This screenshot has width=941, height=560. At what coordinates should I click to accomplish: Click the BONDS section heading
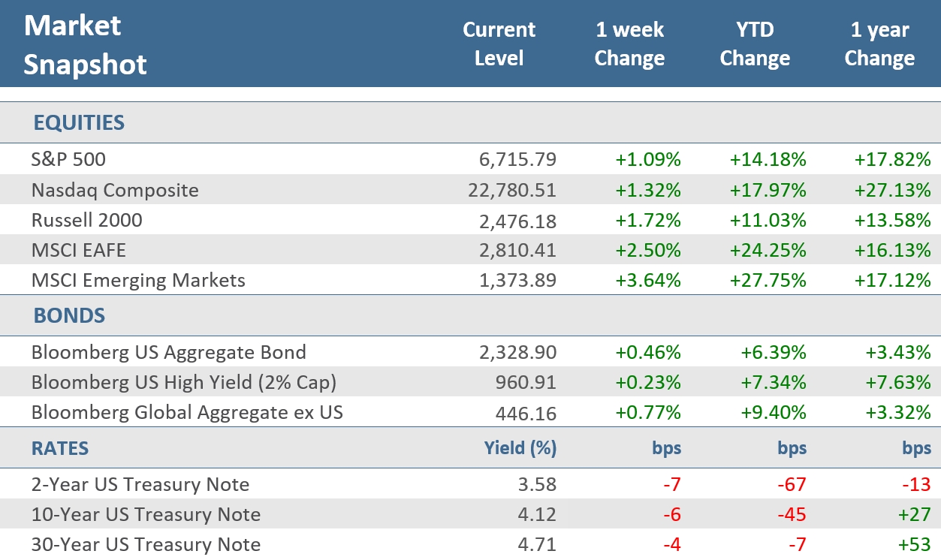tap(69, 315)
